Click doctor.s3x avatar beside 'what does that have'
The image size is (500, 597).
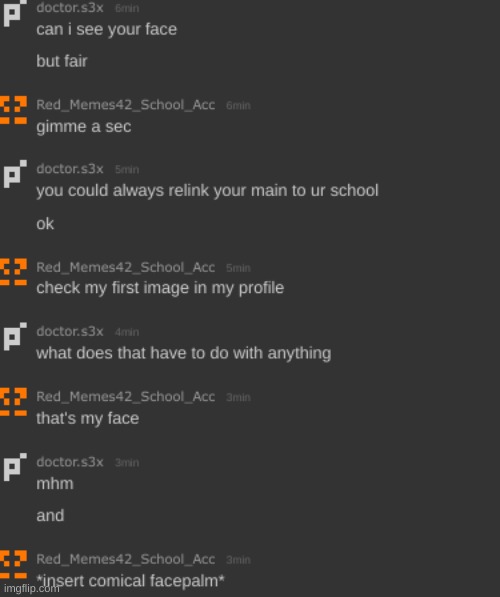click(x=15, y=337)
